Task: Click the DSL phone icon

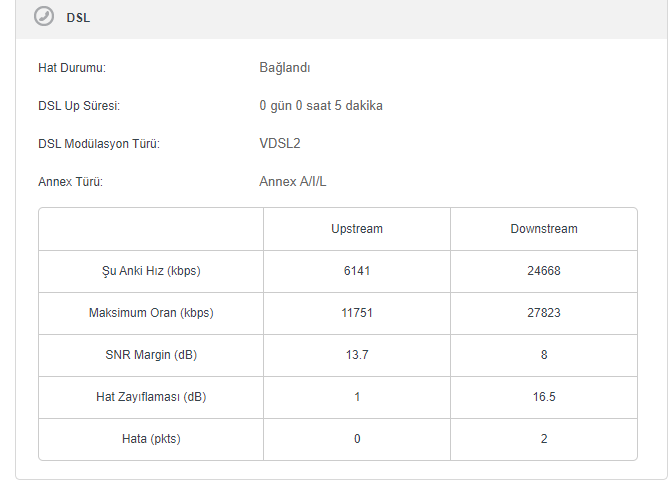Action: pos(44,17)
